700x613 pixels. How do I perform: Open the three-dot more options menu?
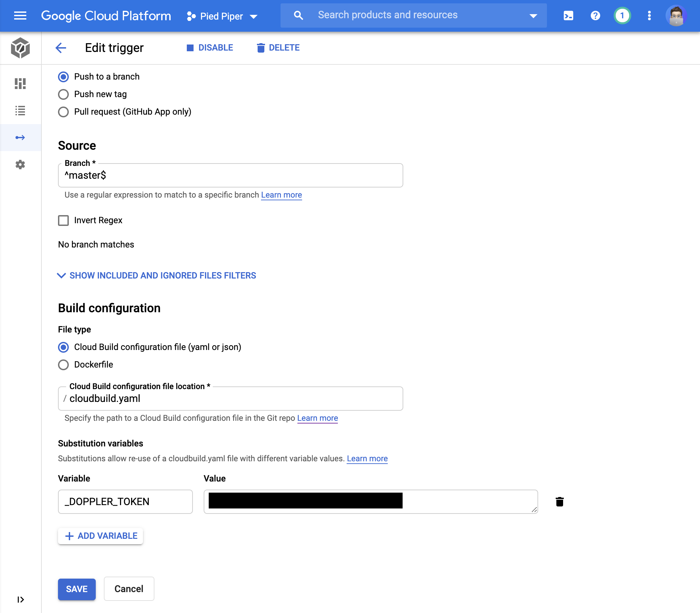click(649, 16)
